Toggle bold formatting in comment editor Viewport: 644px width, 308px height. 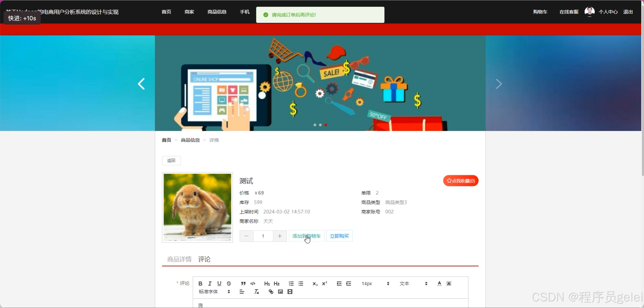pos(200,283)
